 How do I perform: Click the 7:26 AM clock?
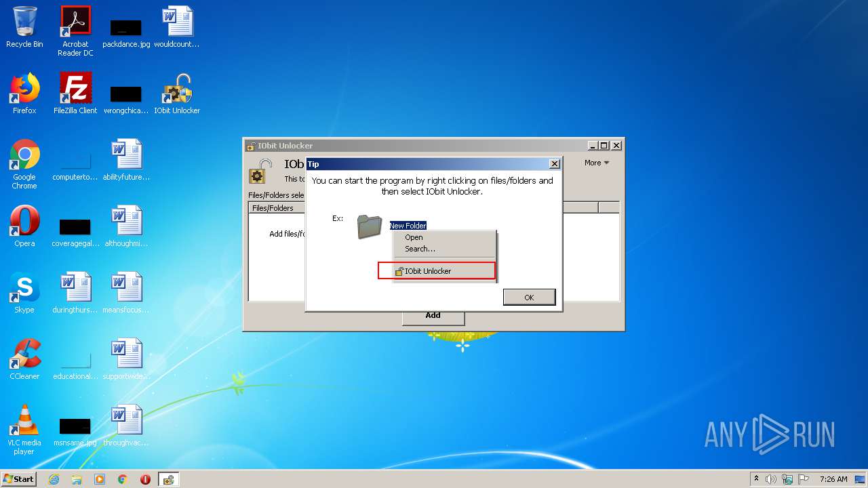click(833, 479)
